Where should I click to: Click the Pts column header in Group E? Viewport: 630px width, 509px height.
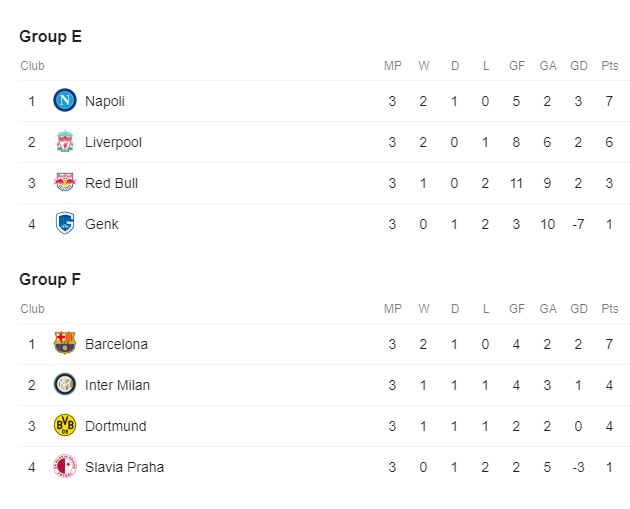point(610,66)
